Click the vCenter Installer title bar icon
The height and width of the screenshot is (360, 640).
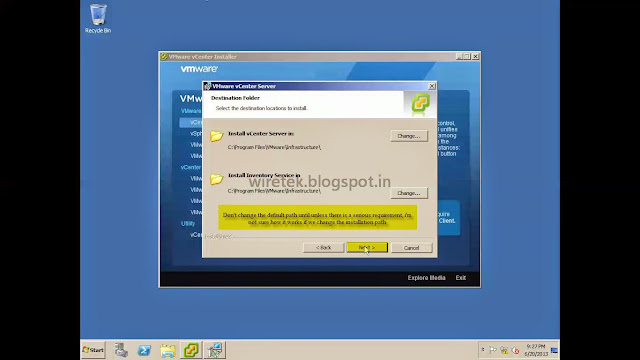pyautogui.click(x=164, y=57)
